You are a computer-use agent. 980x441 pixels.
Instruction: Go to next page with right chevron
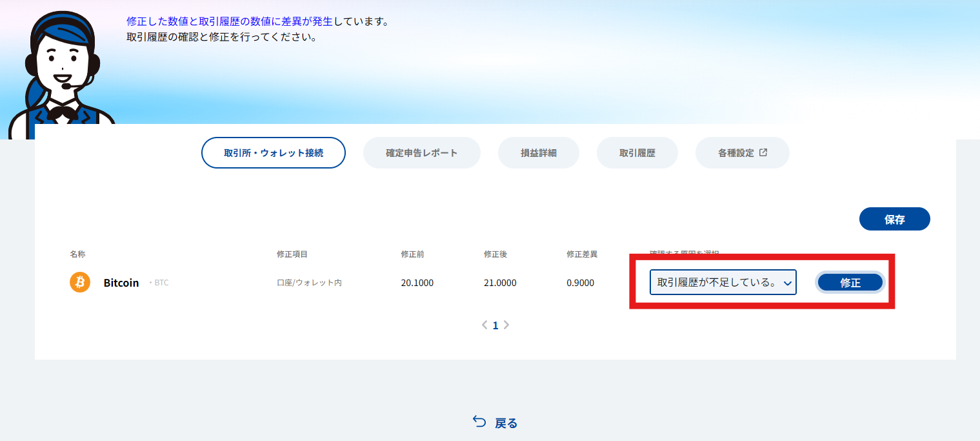click(506, 325)
